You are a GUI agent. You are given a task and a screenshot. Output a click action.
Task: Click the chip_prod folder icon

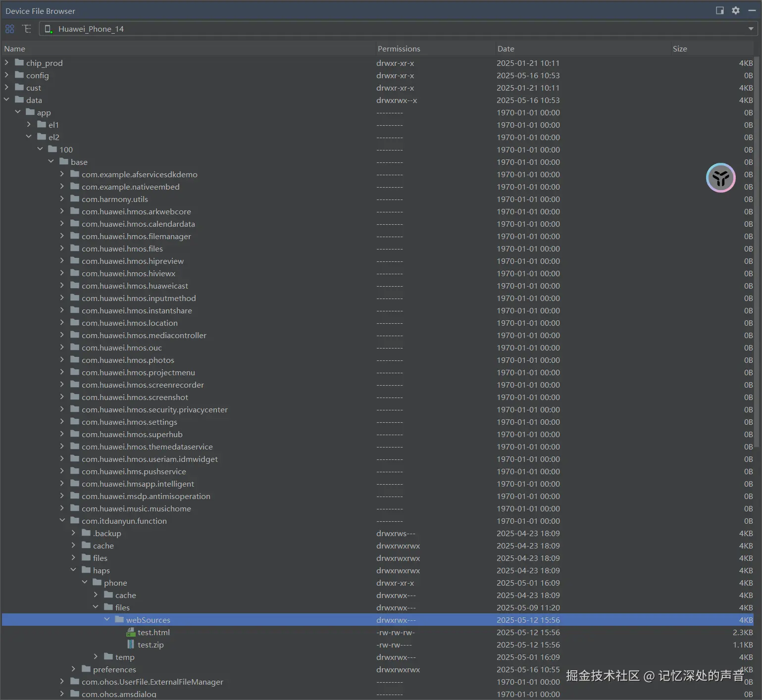19,62
